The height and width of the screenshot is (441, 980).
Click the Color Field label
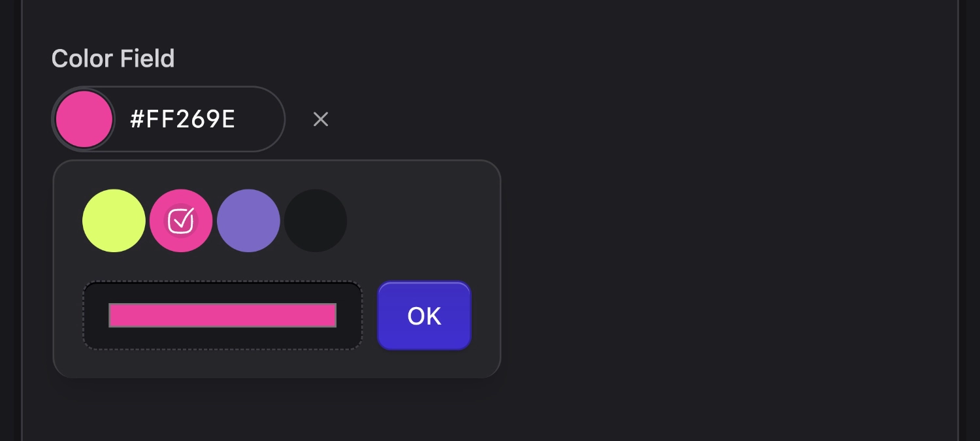click(x=112, y=58)
